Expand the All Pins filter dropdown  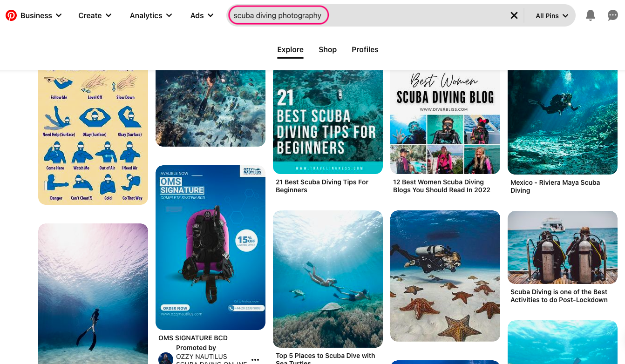coord(551,15)
